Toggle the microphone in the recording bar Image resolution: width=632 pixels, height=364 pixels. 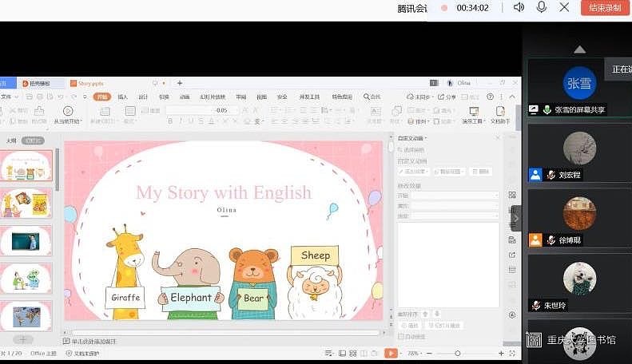[x=541, y=7]
